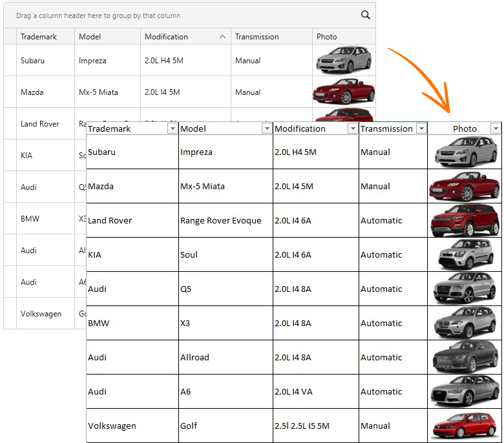Click Photo column header in grid
This screenshot has height=443, width=504.
pos(344,37)
